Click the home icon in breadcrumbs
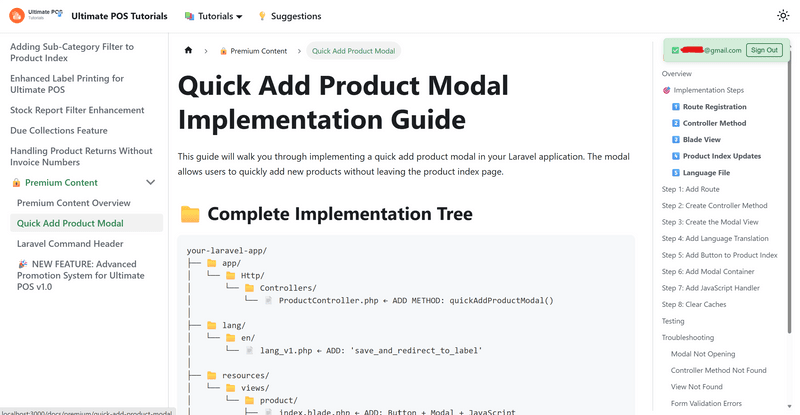The image size is (800, 415). 188,51
